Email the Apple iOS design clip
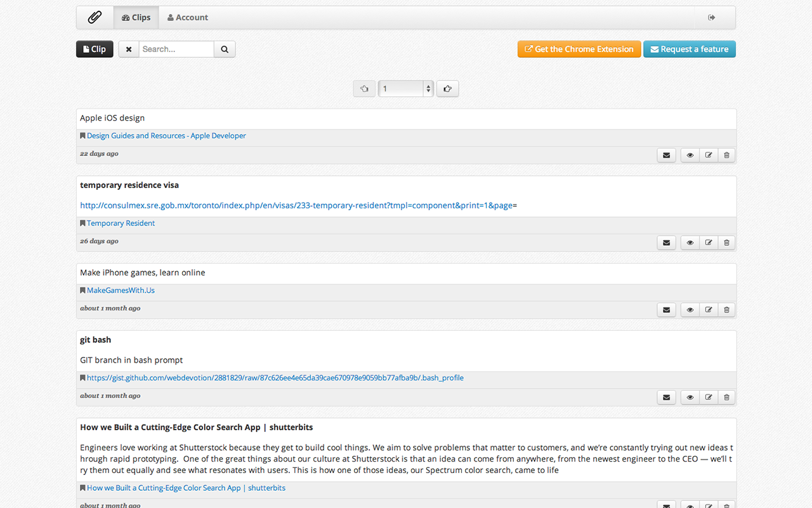Screen dimensions: 812x508 (666, 155)
